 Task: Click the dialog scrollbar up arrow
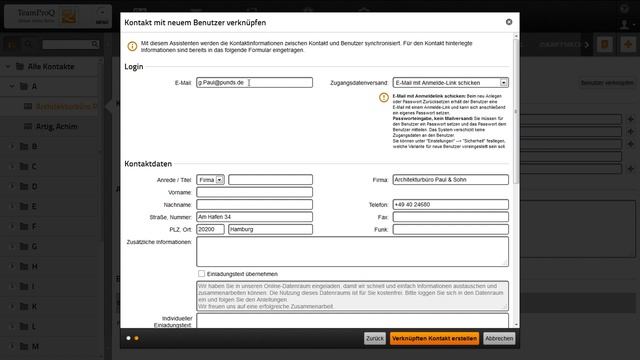[516, 36]
